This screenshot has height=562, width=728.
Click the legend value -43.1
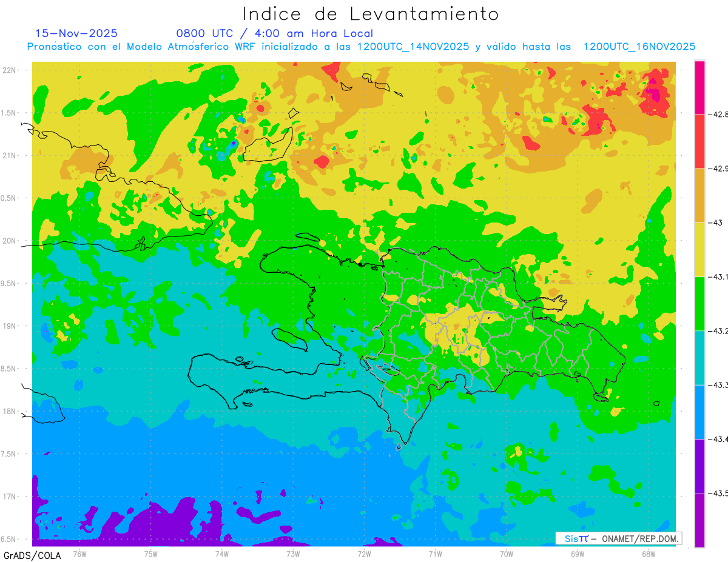coord(718,276)
